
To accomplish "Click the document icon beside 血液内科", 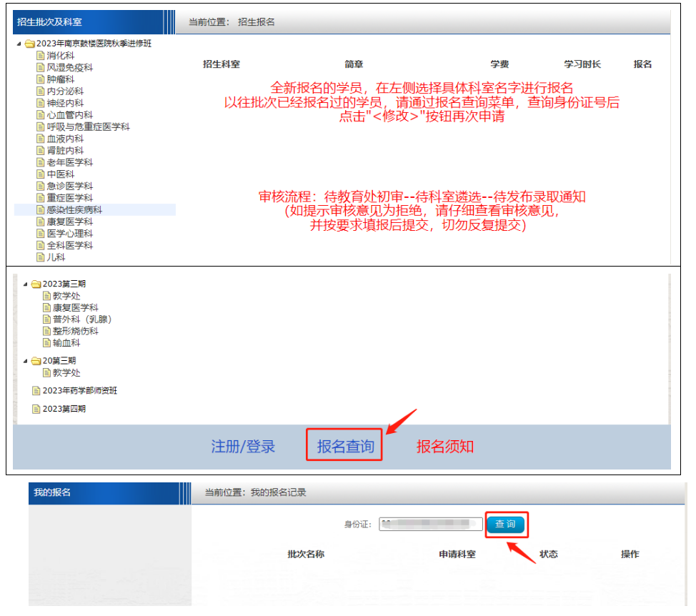I will (41, 139).
